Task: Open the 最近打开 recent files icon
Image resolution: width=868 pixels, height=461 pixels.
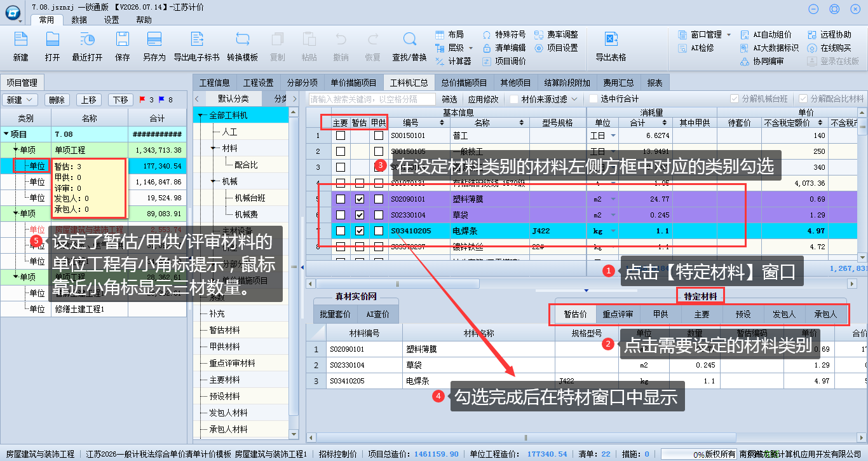Action: pos(87,39)
